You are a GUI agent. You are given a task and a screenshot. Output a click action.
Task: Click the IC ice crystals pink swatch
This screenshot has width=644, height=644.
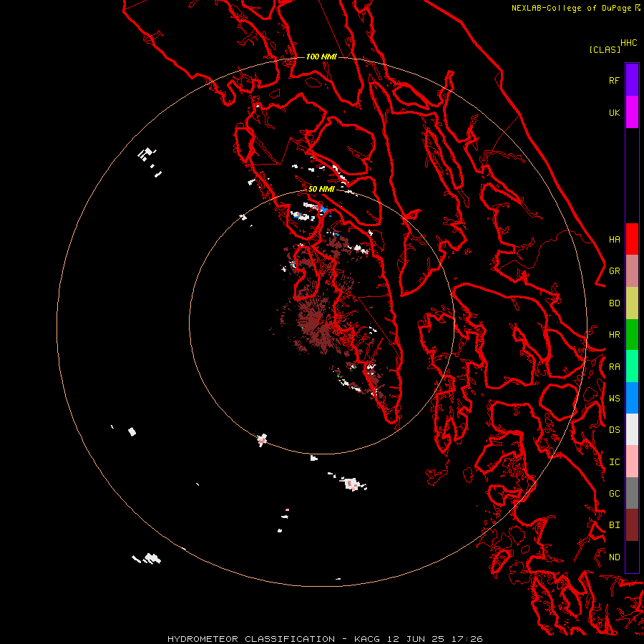coord(632,462)
